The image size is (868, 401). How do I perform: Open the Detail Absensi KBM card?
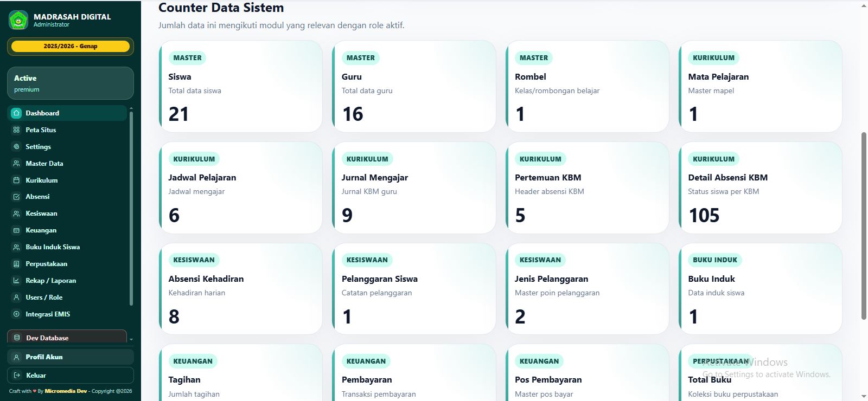coord(761,187)
